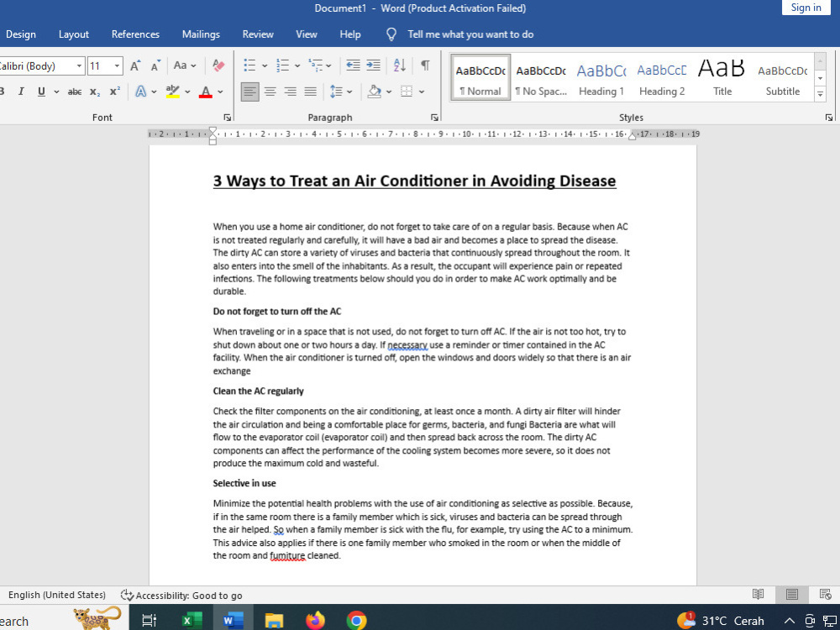Decrease paragraph indent
The image size is (840, 630).
[353, 66]
